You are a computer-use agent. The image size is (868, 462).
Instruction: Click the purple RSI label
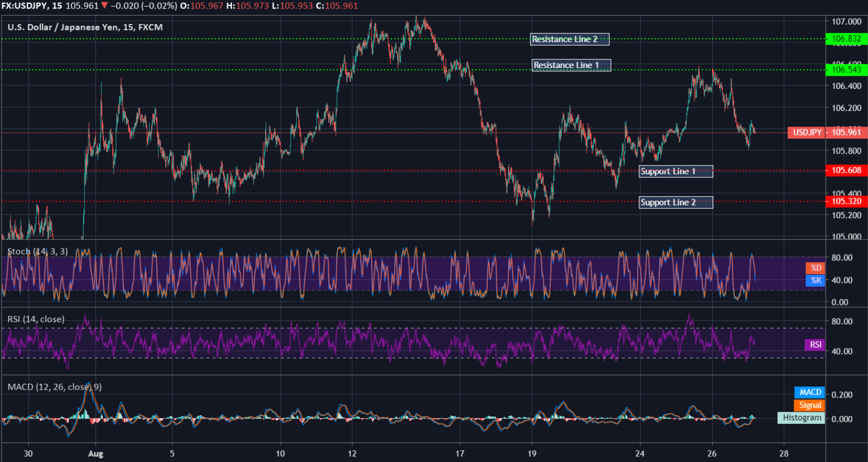click(x=815, y=345)
